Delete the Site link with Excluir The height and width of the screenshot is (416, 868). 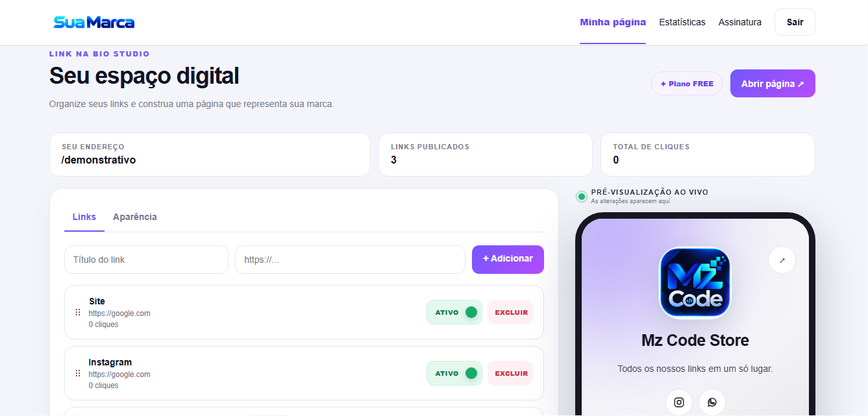tap(510, 312)
